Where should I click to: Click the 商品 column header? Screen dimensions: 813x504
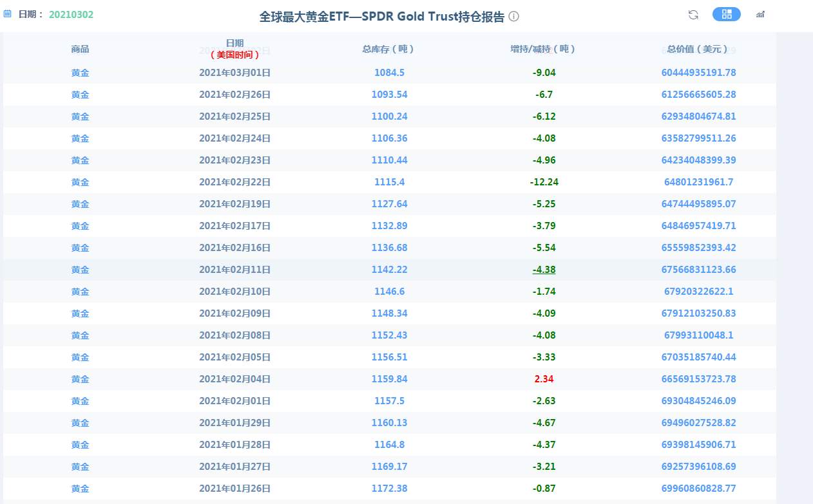[81, 49]
